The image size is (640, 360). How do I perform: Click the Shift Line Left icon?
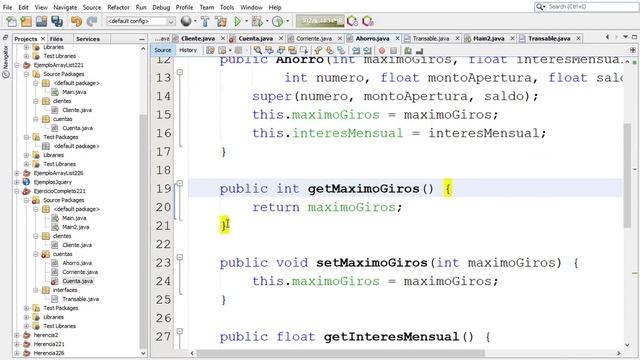pos(356,51)
